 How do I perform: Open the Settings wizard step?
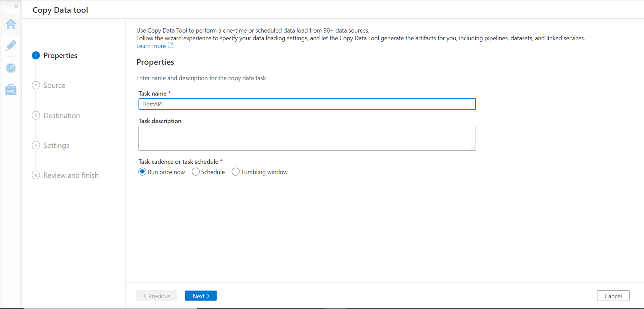click(x=56, y=145)
